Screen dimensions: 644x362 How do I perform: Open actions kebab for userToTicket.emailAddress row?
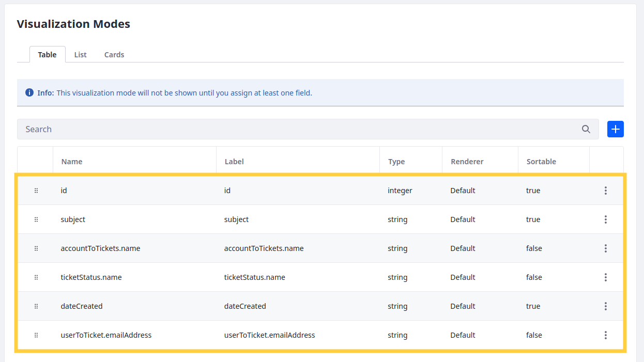(x=605, y=335)
